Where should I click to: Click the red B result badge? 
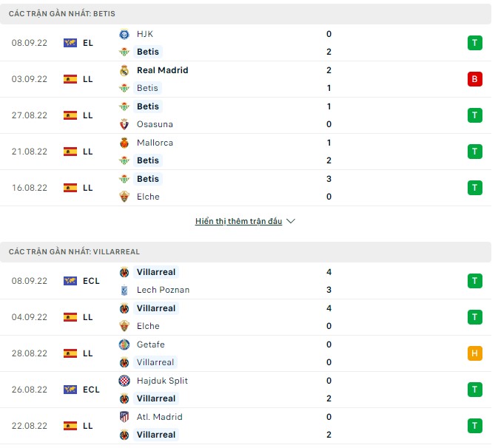pyautogui.click(x=474, y=79)
